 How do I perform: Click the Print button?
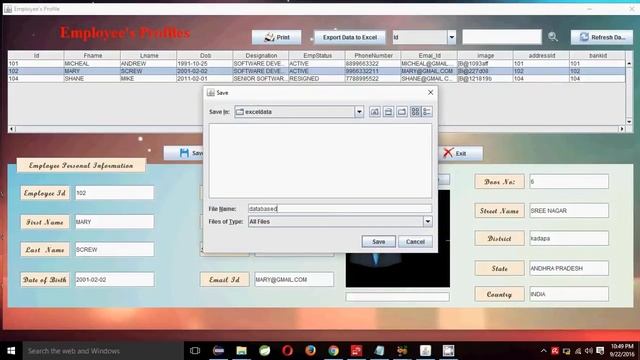pyautogui.click(x=277, y=37)
